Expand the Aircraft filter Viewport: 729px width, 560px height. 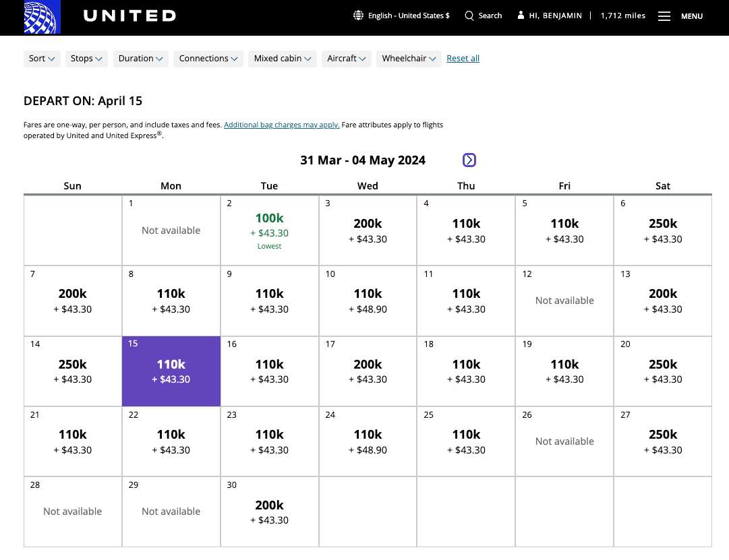[347, 59]
